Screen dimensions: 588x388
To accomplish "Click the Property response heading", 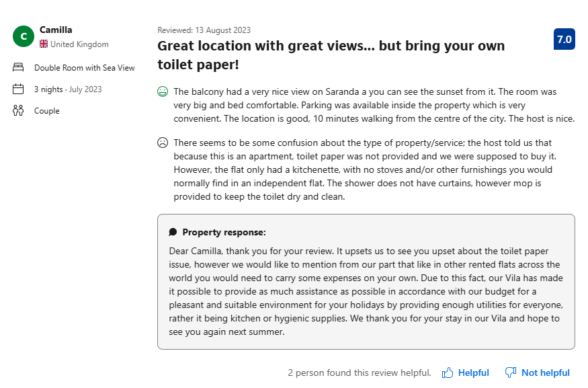I will [224, 232].
